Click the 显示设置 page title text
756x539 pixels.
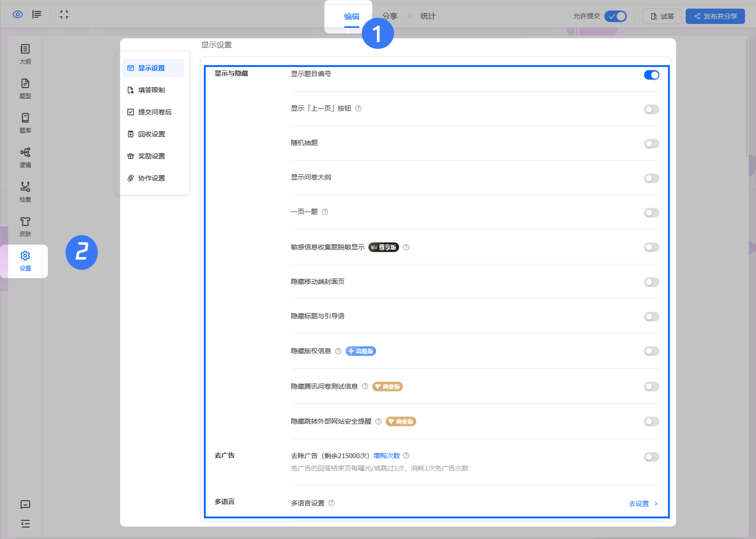tap(216, 45)
